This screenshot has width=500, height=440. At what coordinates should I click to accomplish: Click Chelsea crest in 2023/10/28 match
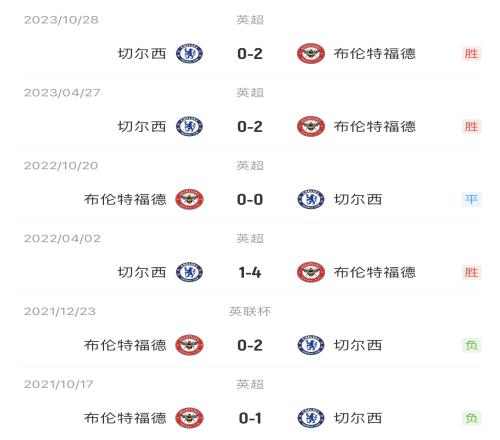[x=189, y=54]
